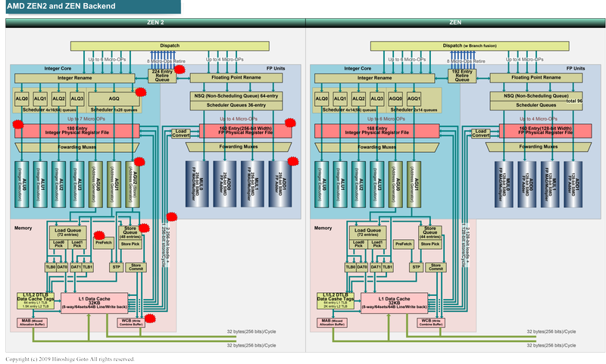Select the 'Dispatch (w Branch fusion)' bar

point(470,46)
